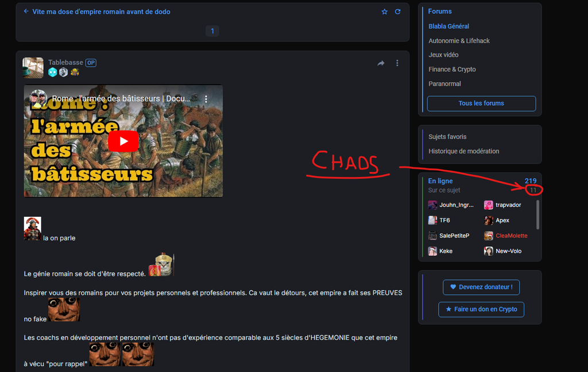Click trapvador's pink avatar icon
The width and height of the screenshot is (588, 372).
click(x=488, y=205)
